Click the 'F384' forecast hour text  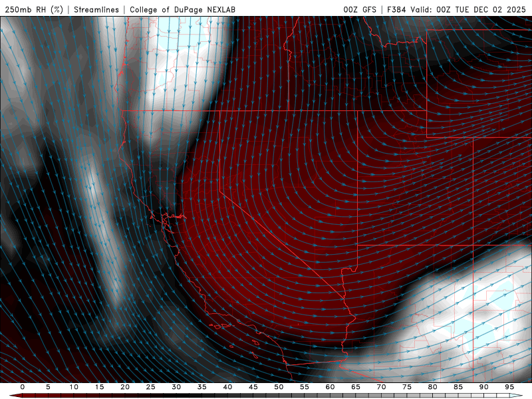tap(396, 9)
